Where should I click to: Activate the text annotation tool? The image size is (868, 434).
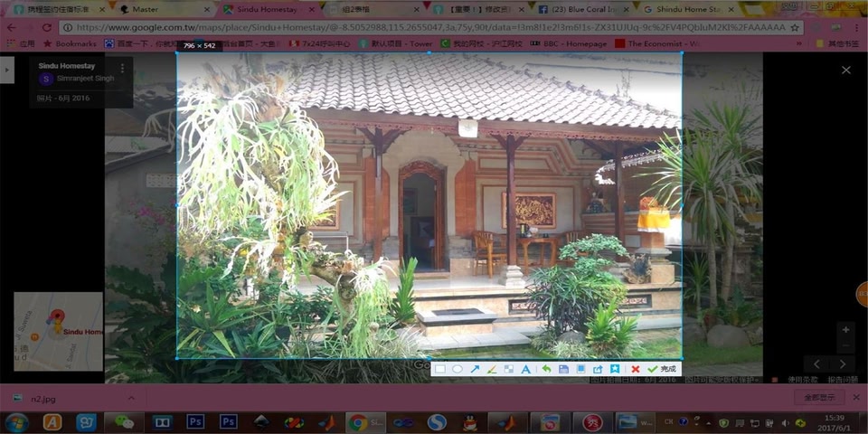coord(526,369)
